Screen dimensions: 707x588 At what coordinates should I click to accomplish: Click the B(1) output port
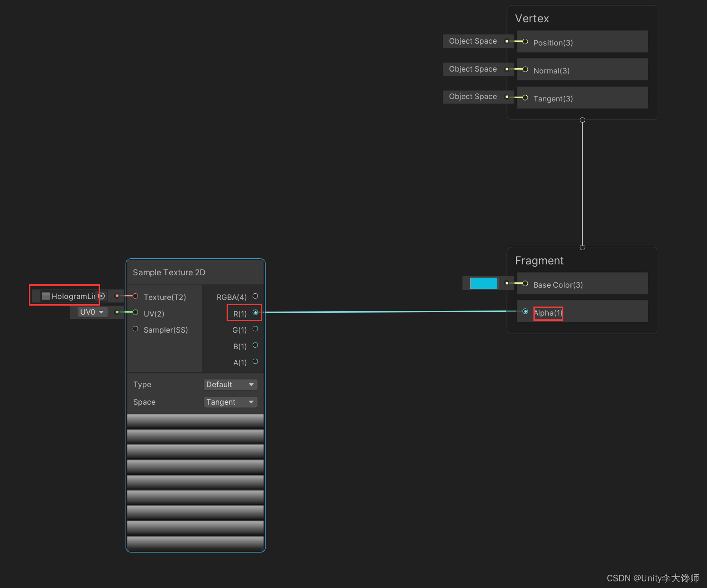click(255, 345)
